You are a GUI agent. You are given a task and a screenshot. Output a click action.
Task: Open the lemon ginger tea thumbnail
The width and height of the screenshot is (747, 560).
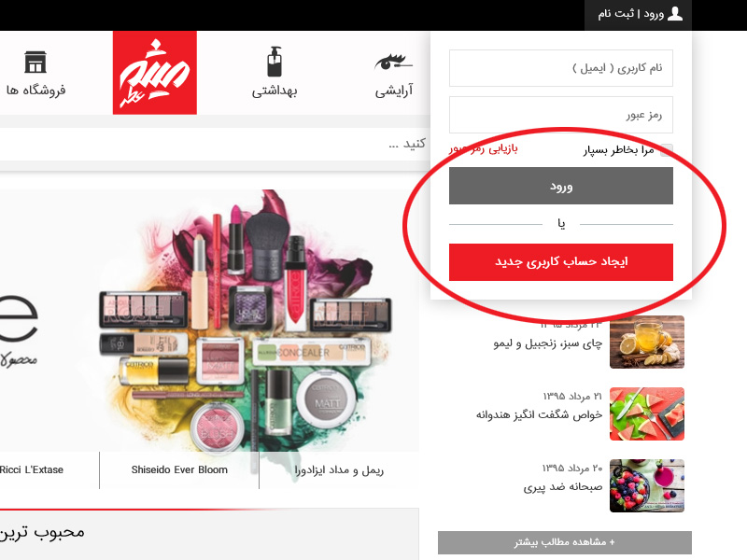point(647,342)
